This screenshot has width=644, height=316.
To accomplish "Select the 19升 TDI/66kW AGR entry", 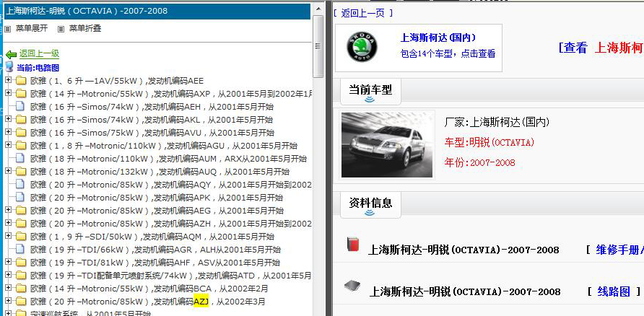I will coord(155,249).
